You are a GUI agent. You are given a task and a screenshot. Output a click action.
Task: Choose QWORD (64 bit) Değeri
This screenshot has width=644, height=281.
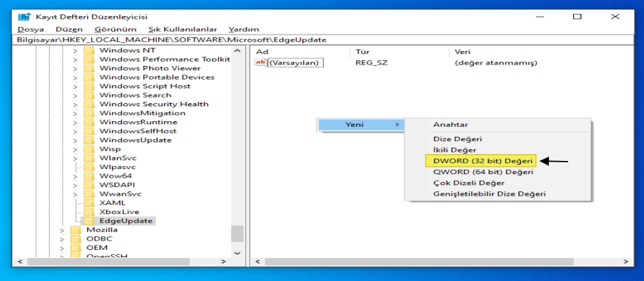pyautogui.click(x=483, y=172)
